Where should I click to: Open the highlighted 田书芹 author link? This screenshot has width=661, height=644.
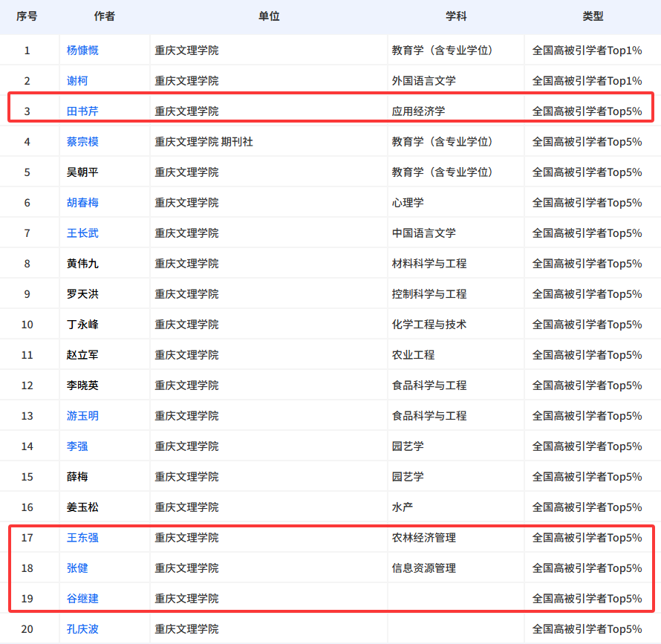point(82,110)
